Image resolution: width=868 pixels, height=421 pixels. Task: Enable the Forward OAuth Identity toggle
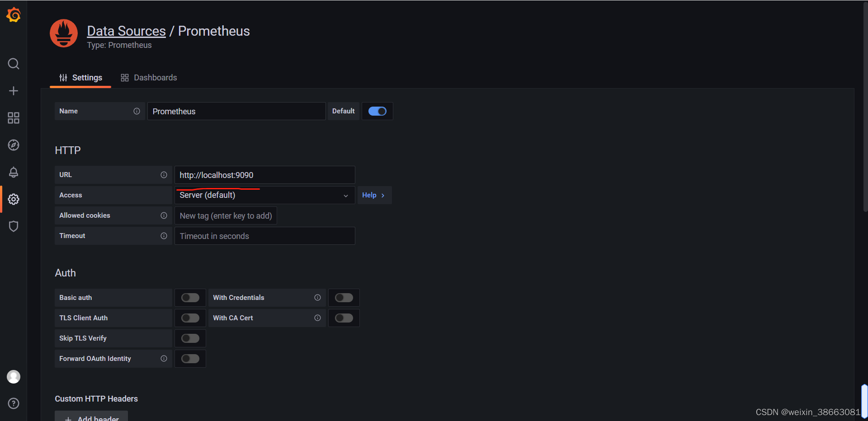pos(190,359)
